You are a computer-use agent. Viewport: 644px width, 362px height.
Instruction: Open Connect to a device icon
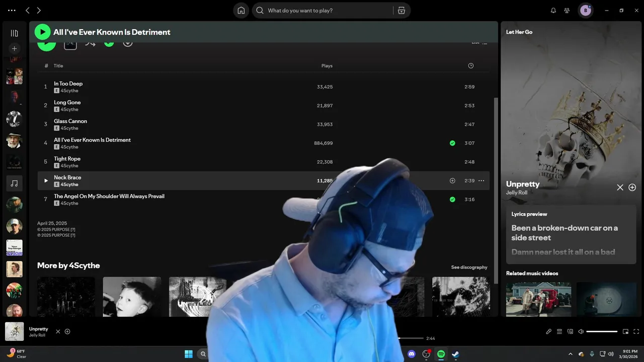click(x=570, y=332)
